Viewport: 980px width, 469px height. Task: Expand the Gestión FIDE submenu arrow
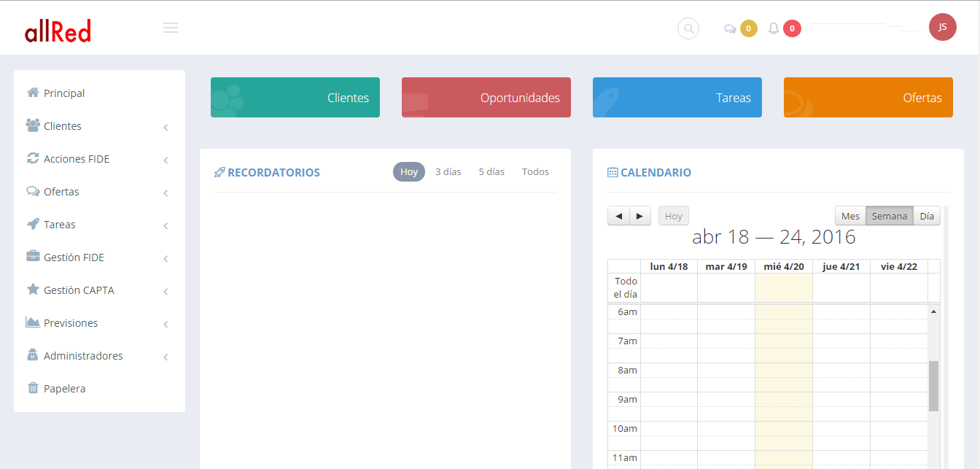166,258
